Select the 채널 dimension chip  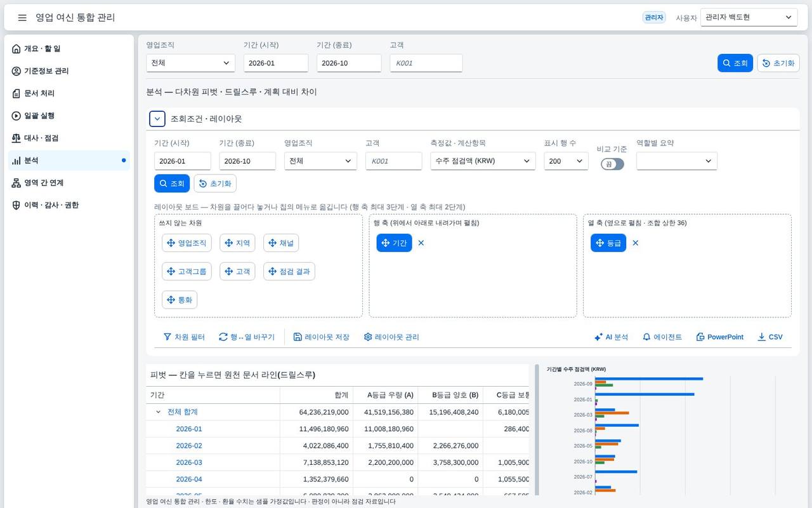coord(281,243)
